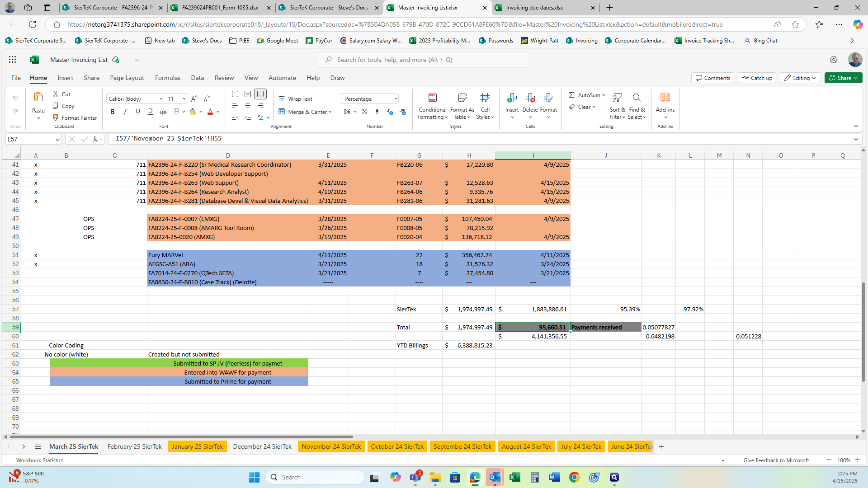Open the Formulas ribbon tab
The image size is (868, 488).
(x=168, y=78)
